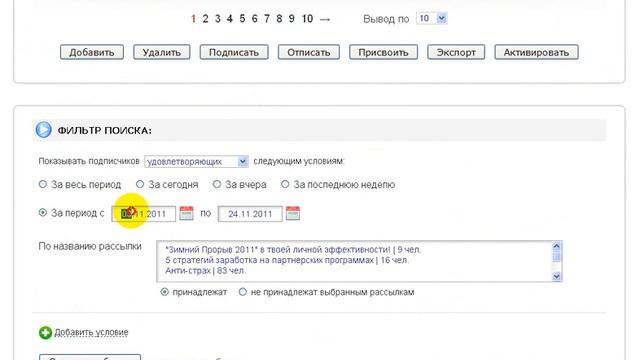Click the 'Добавить условие' link

[91, 332]
